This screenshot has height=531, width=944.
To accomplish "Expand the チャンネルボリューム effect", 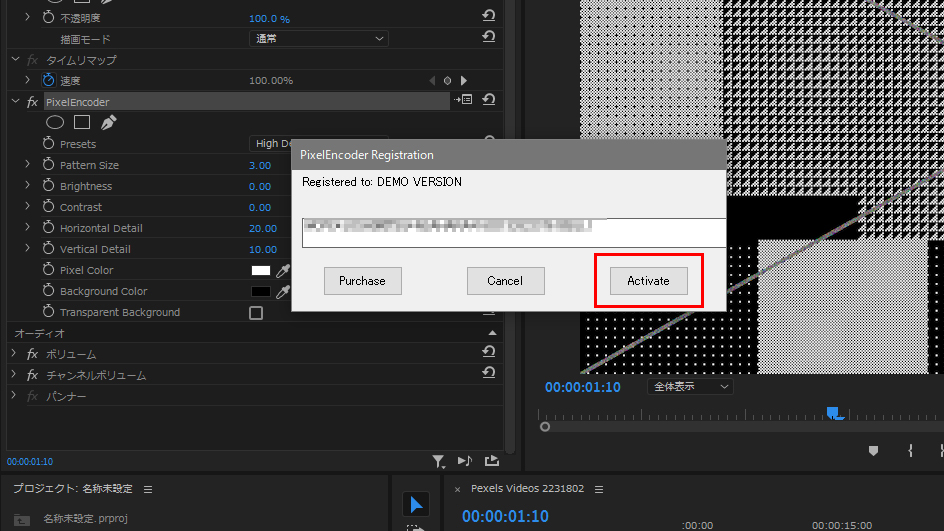I will pos(14,374).
